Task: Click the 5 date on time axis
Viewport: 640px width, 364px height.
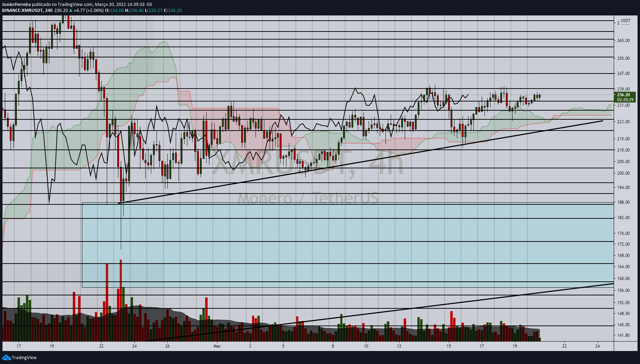Action: pyautogui.click(x=283, y=346)
